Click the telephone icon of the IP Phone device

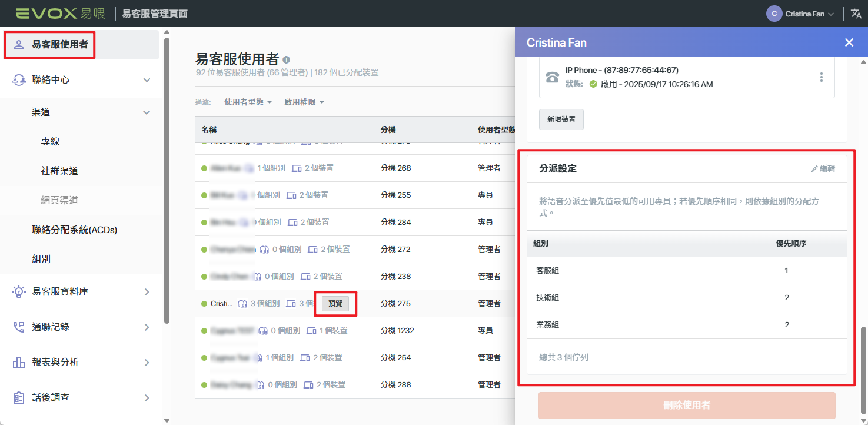pyautogui.click(x=552, y=77)
